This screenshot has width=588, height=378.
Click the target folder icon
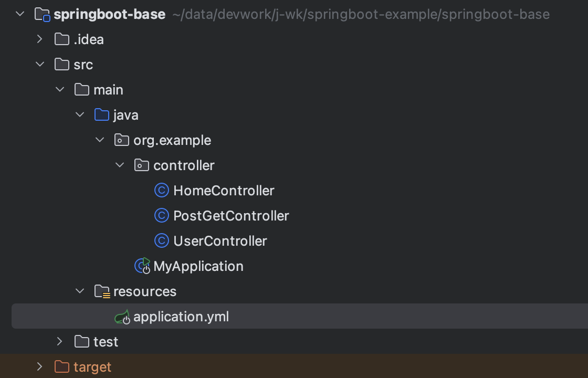coord(62,366)
